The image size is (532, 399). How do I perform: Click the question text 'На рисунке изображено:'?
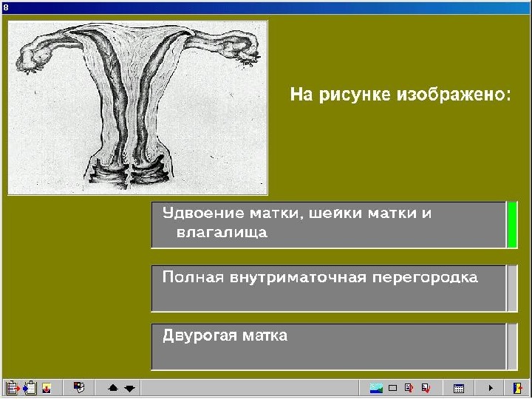coord(400,95)
